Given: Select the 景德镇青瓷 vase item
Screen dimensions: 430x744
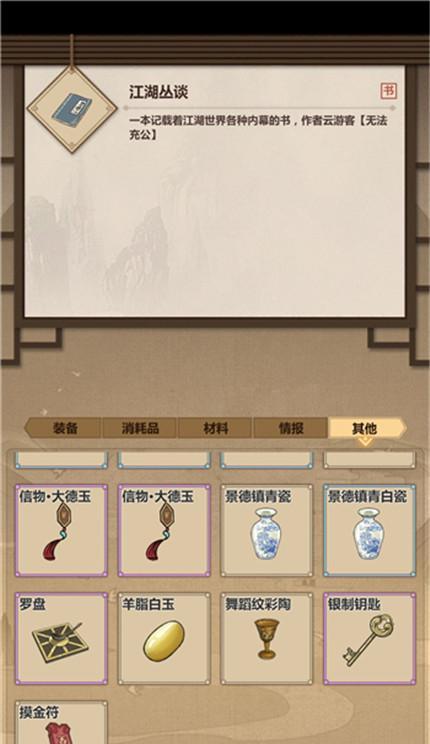Looking at the screenshot, I should click(x=267, y=530).
